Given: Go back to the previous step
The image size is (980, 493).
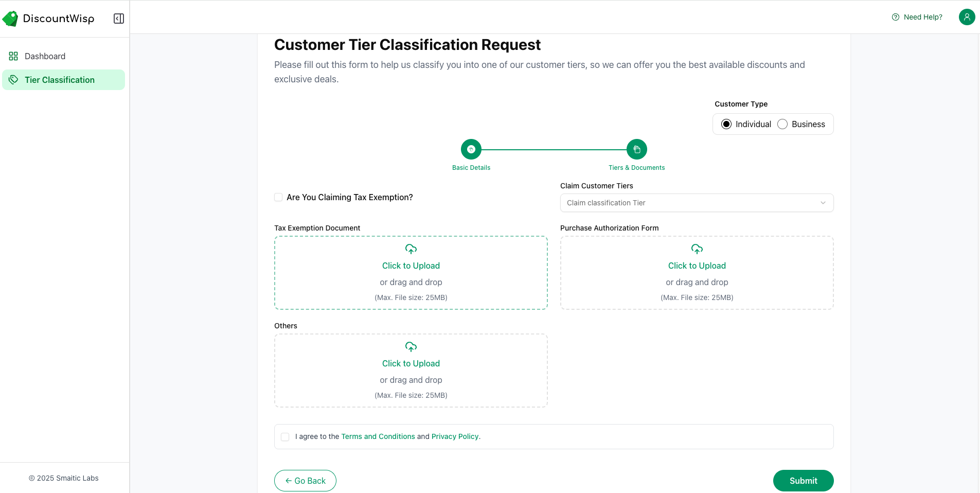Looking at the screenshot, I should (x=305, y=481).
